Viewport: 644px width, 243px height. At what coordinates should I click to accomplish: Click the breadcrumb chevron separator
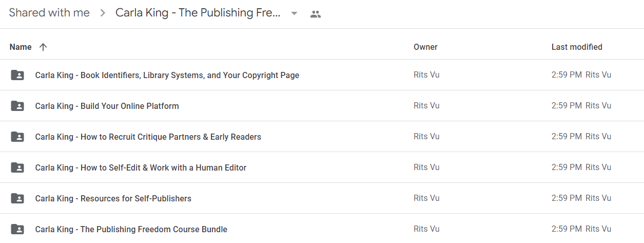click(103, 13)
